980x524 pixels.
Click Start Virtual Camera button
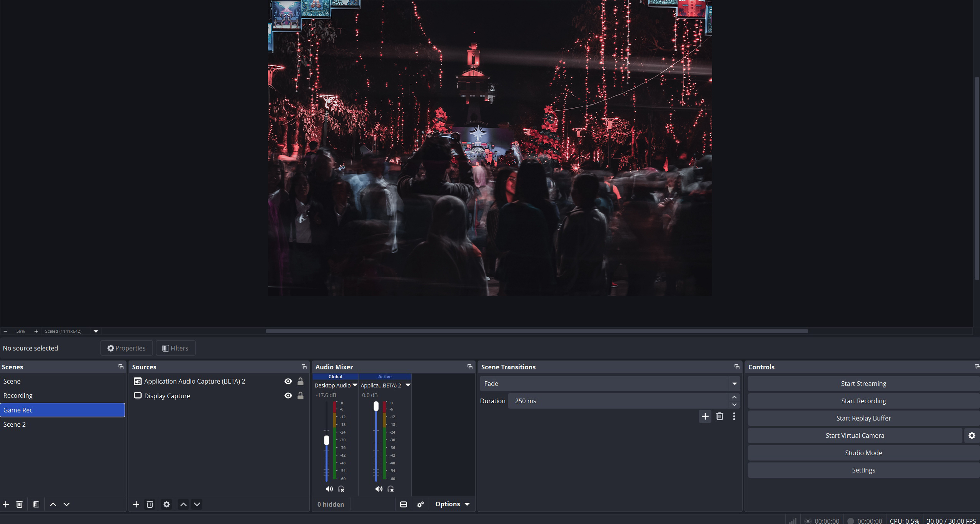pos(855,436)
